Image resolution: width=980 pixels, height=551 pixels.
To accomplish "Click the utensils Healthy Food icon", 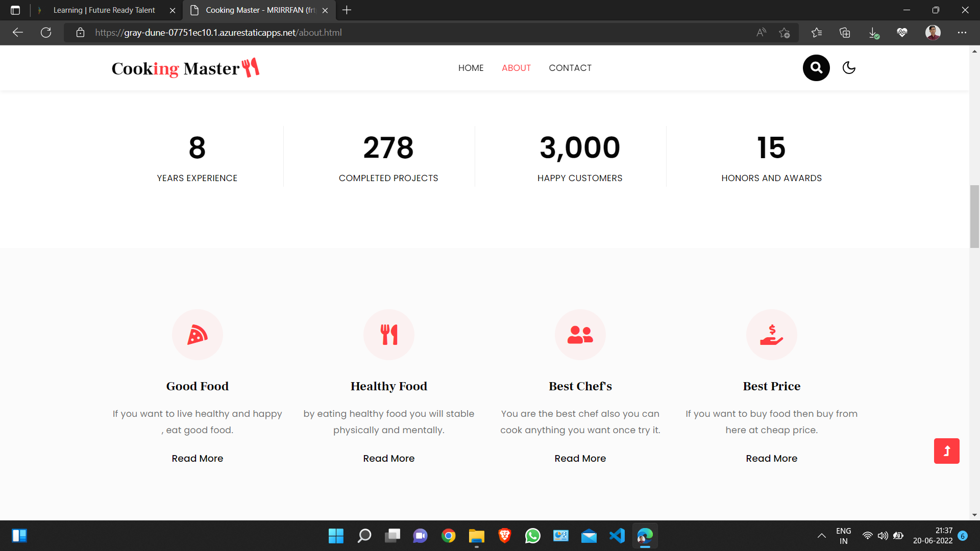I will coord(389,335).
